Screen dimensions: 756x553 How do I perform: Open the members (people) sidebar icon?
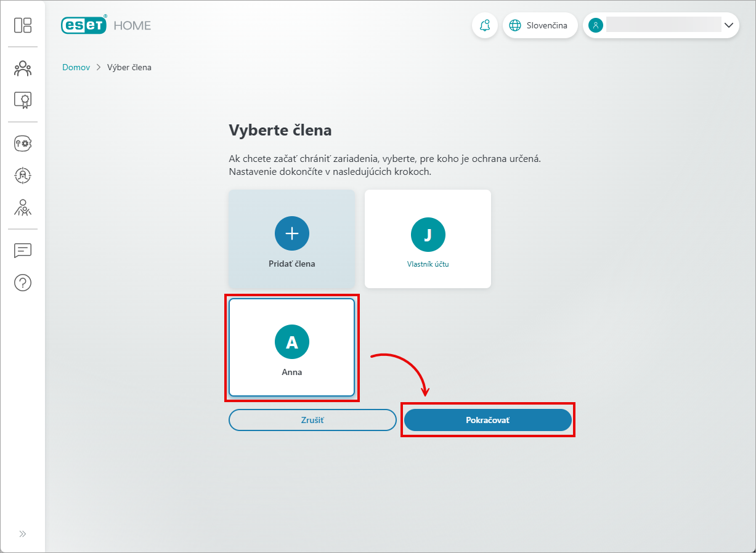tap(23, 68)
